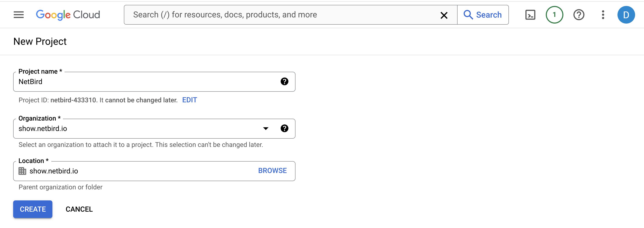Click EDIT next to the project ID
Image resolution: width=644 pixels, height=228 pixels.
coord(189,100)
